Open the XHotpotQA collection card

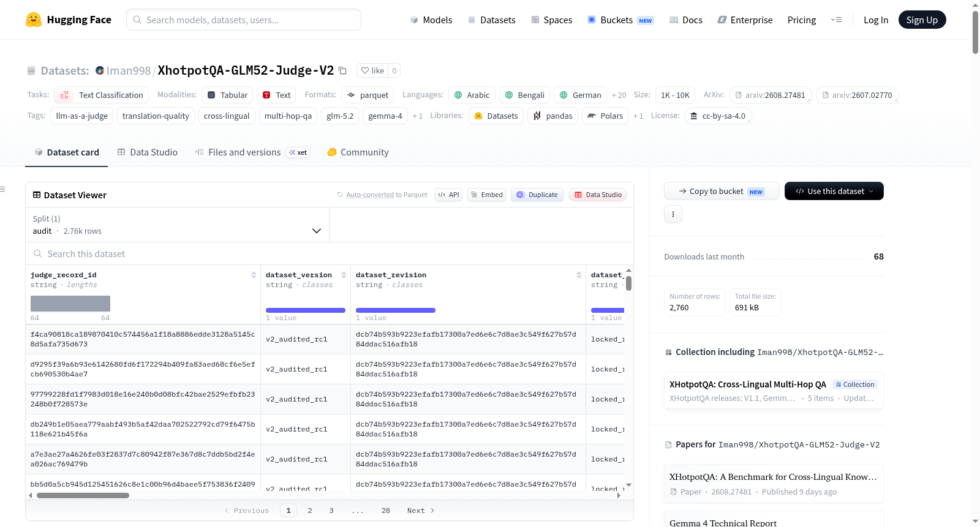coord(774,391)
